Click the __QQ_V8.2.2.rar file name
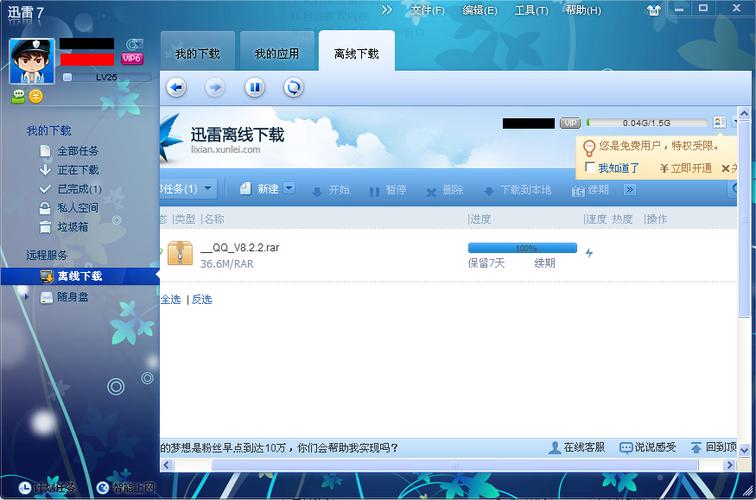This screenshot has width=756, height=500. pos(240,247)
